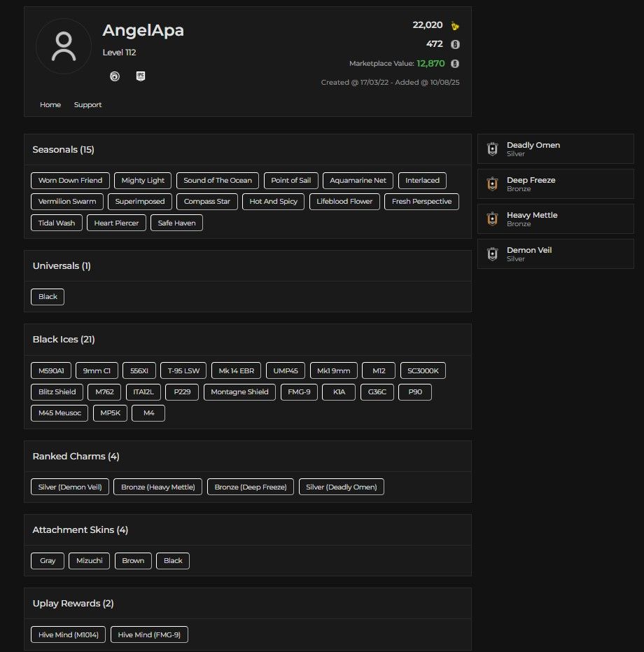This screenshot has height=652, width=644.
Task: Open the Home navigation link
Action: [50, 105]
